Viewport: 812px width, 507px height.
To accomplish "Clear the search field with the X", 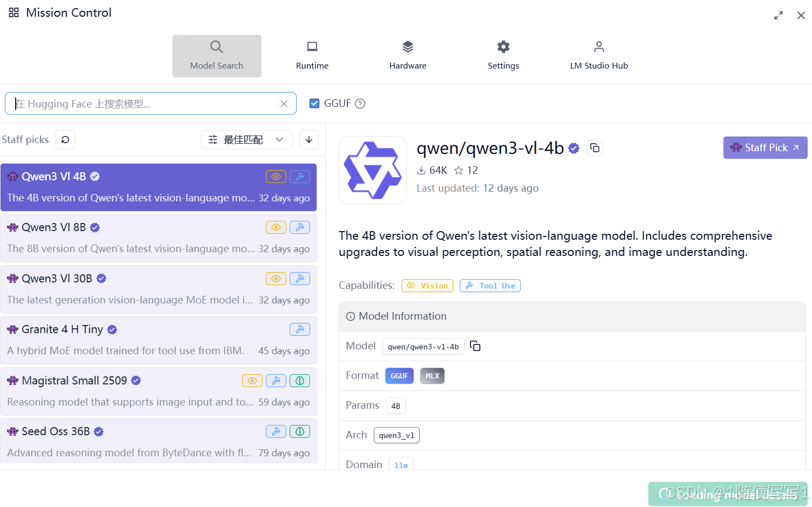I will 284,103.
